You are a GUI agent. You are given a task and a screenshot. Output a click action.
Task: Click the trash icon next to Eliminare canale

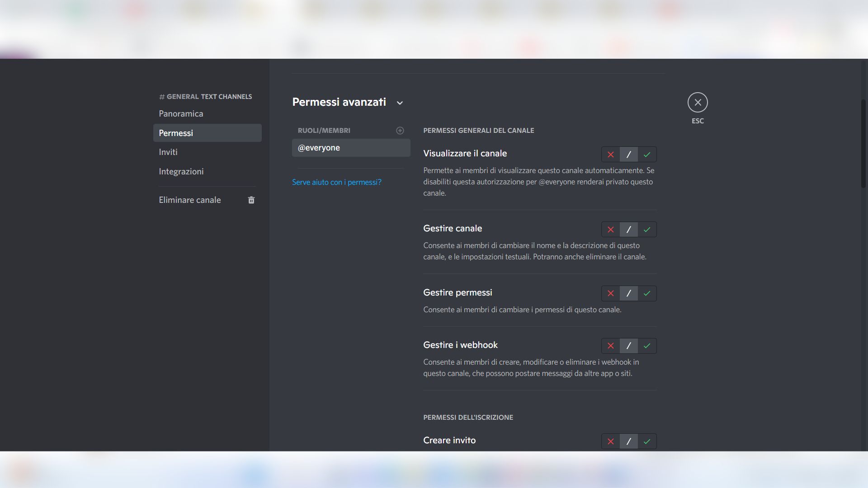pyautogui.click(x=251, y=200)
